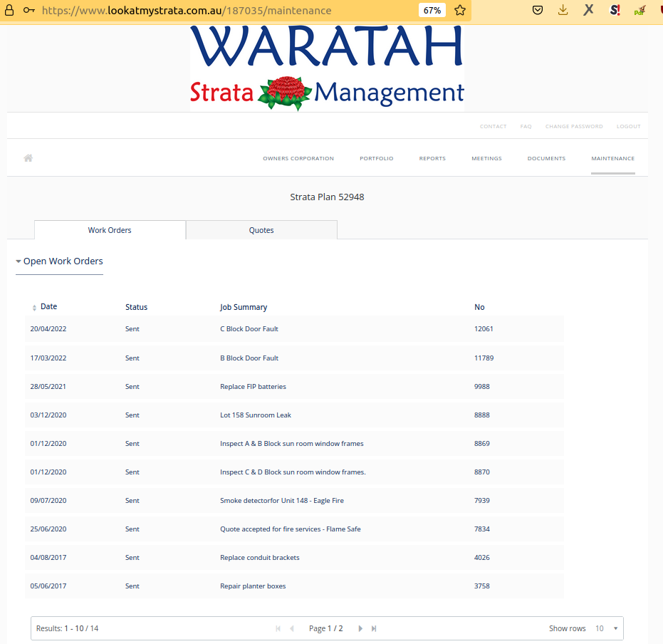Select the Replace FIP batteries job

(253, 387)
